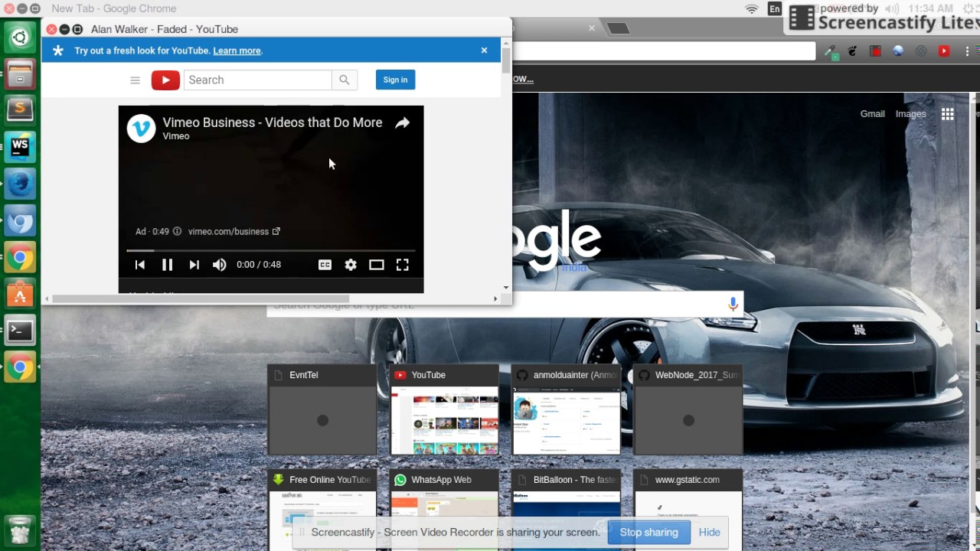Open the ad info icon next to Ad 0:49
The height and width of the screenshot is (551, 980).
pos(177,231)
